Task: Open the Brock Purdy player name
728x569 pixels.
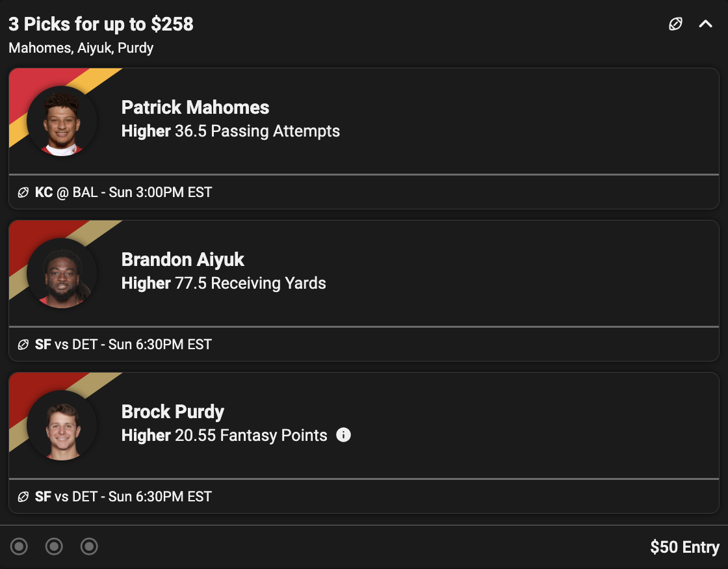Action: (x=173, y=412)
